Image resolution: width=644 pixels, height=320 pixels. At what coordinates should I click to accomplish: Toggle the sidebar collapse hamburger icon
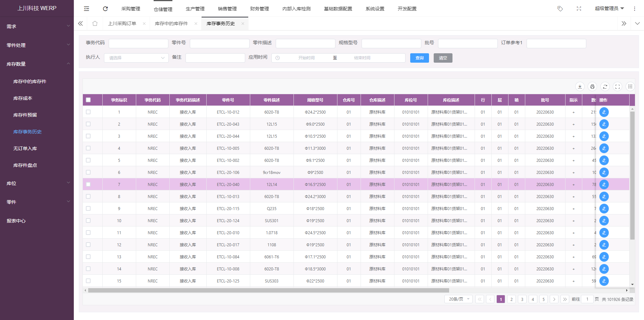click(x=87, y=9)
